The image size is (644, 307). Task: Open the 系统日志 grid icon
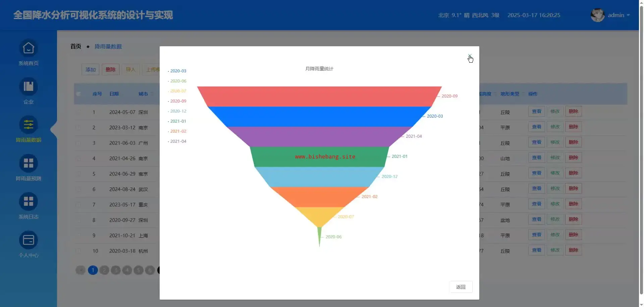29,202
